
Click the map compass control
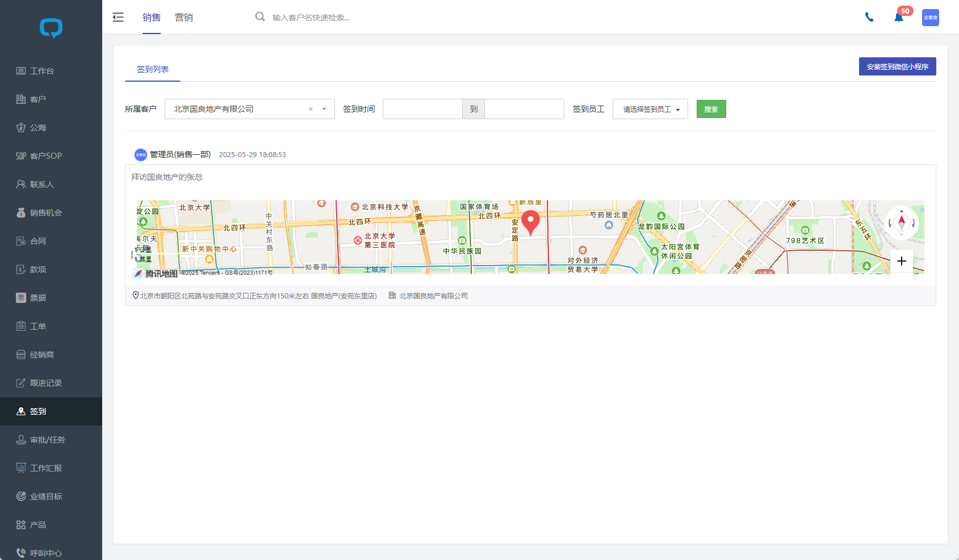[901, 222]
